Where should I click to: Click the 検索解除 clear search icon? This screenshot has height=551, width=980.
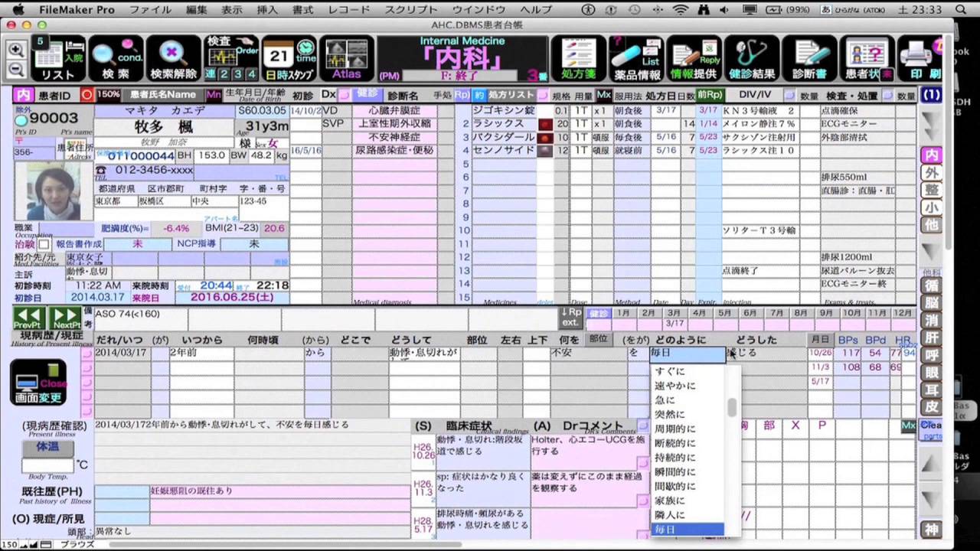point(173,58)
